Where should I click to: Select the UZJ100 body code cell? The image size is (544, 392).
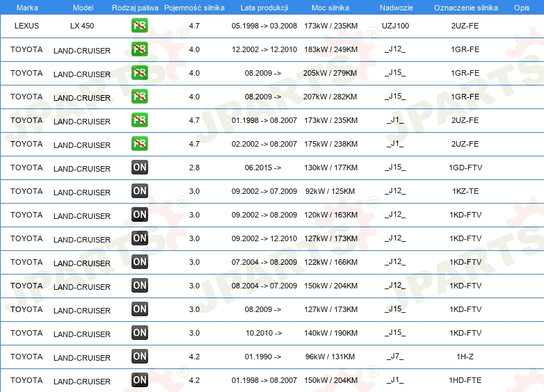(395, 25)
